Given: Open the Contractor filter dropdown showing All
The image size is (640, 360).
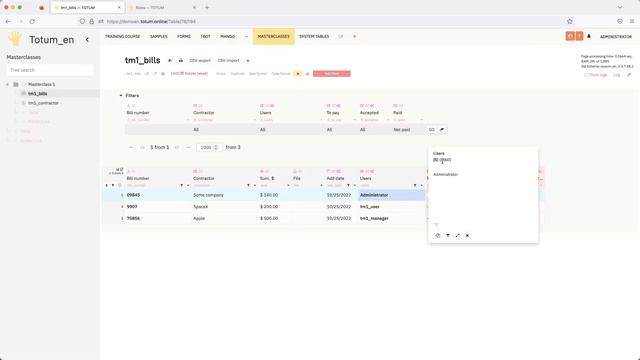Looking at the screenshot, I should (x=224, y=130).
